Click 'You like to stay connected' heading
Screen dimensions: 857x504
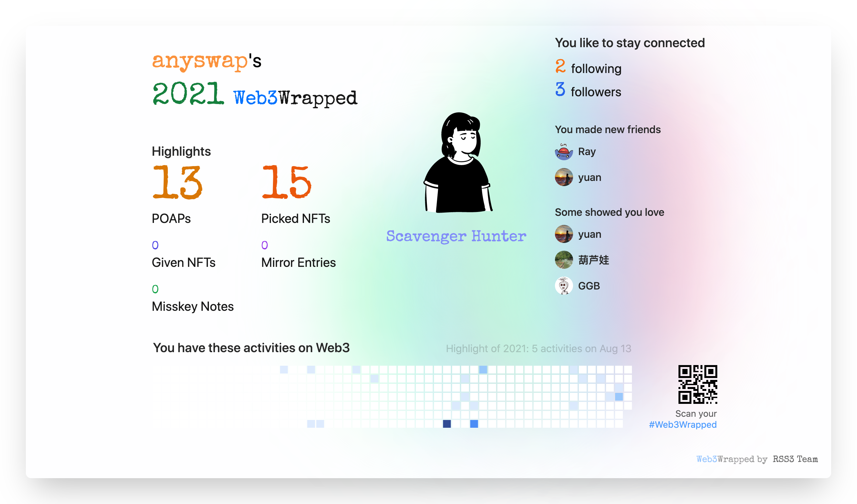point(630,43)
